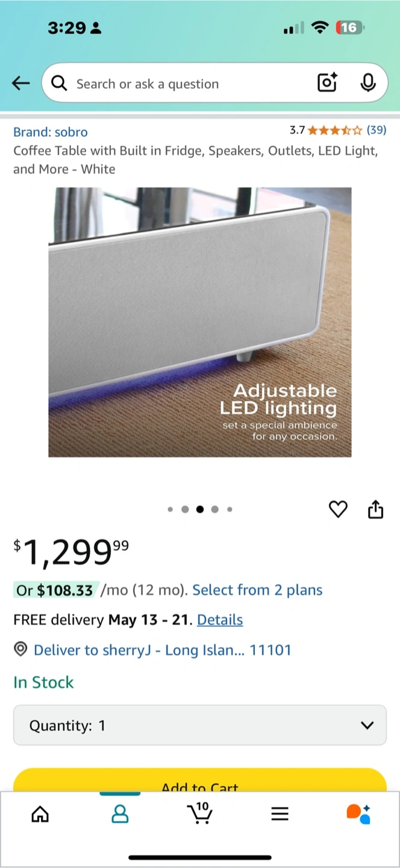
Task: Open the account profile tab
Action: click(120, 815)
